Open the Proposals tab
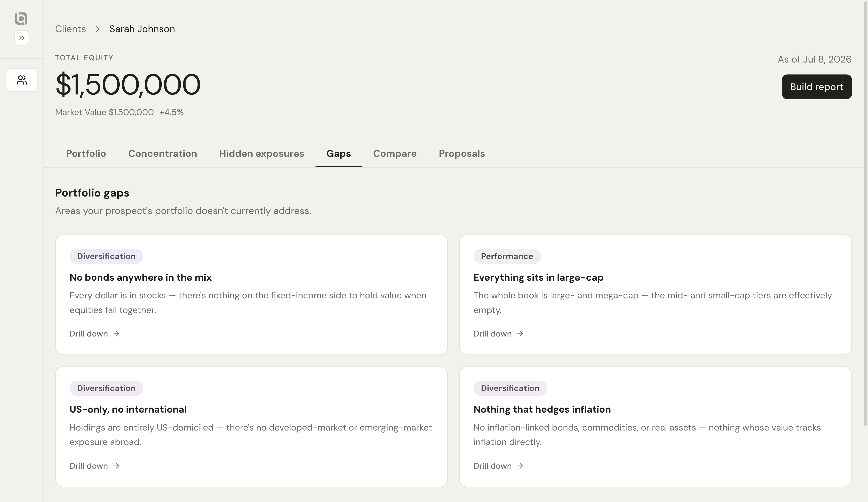Screen dimensions: 868x502 tap(462, 154)
